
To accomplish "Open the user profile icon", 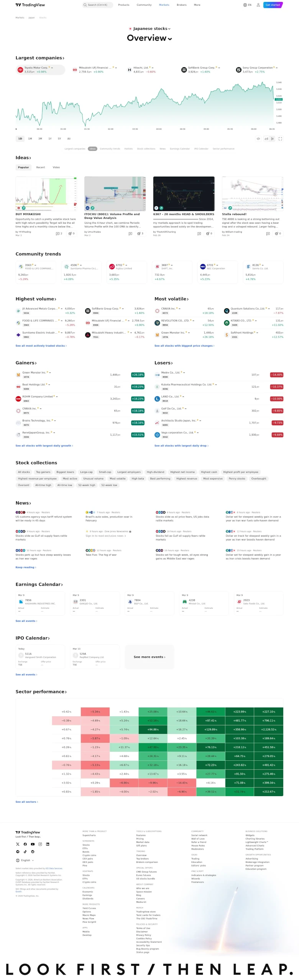I will (258, 5).
